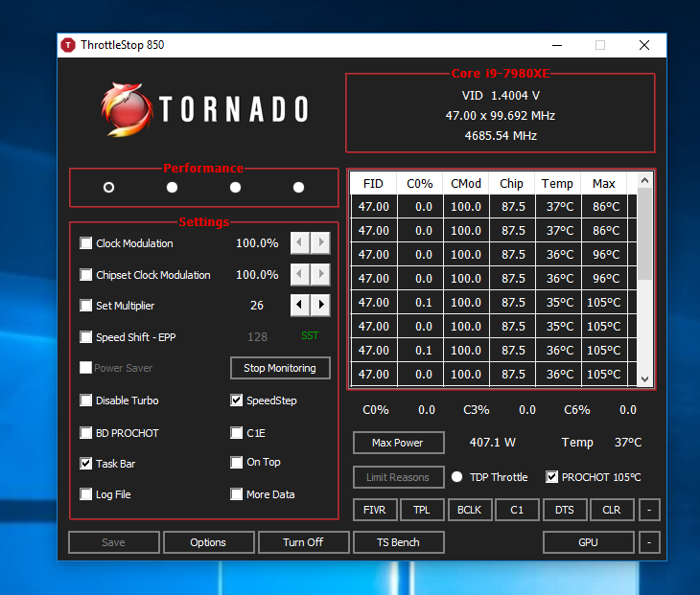Click the C0% column header

(420, 183)
